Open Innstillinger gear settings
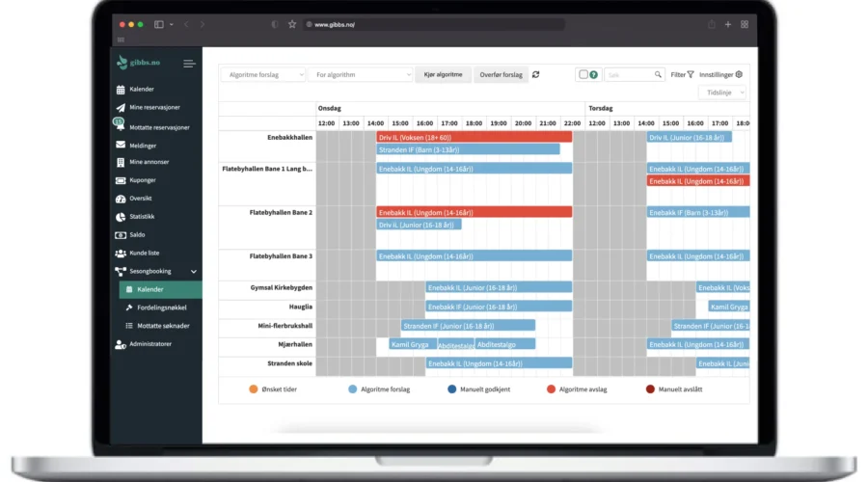 point(720,74)
